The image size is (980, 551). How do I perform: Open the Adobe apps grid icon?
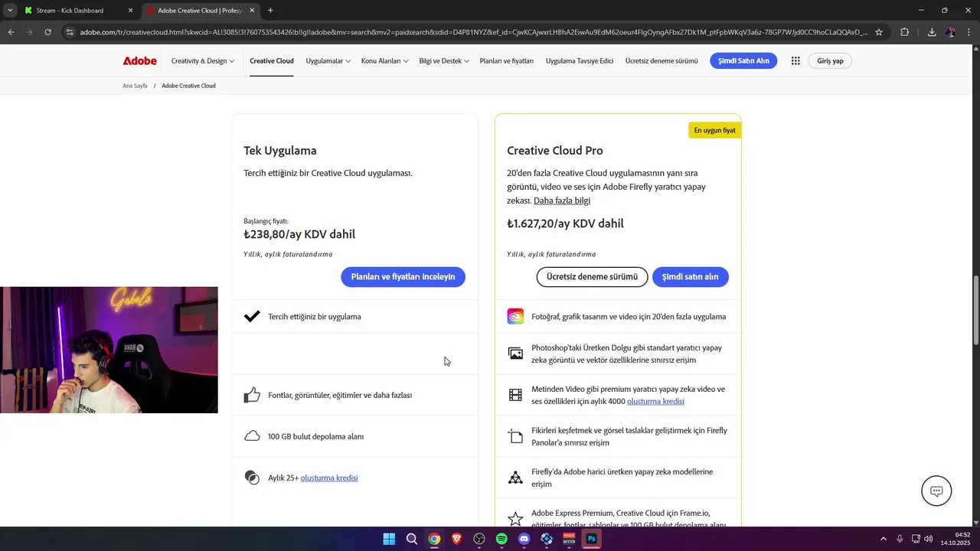point(795,60)
